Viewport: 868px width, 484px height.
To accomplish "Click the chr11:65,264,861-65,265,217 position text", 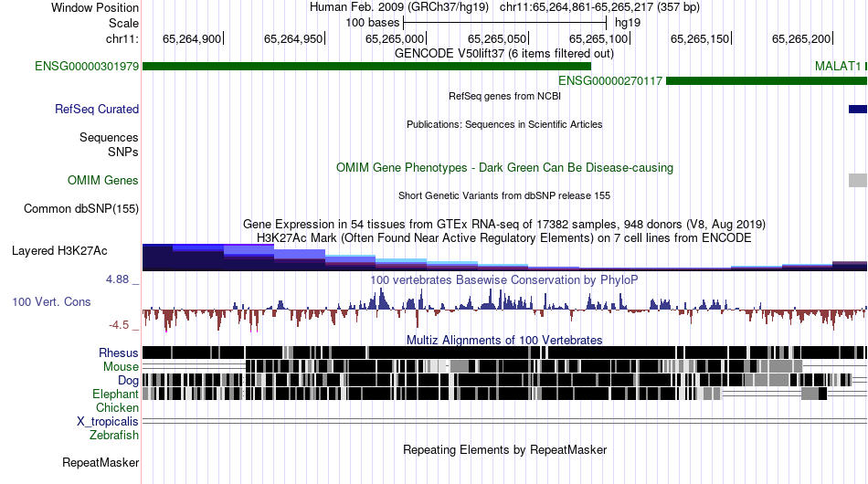I will tap(599, 7).
